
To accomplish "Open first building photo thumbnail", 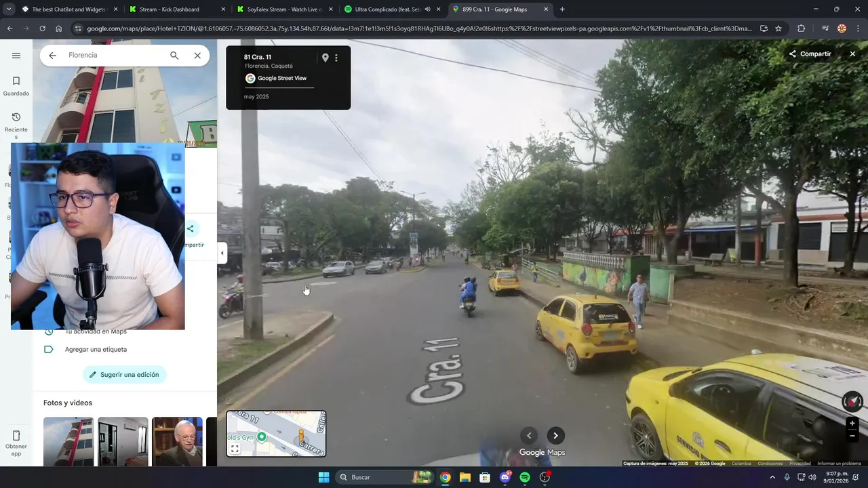I will pos(68,442).
